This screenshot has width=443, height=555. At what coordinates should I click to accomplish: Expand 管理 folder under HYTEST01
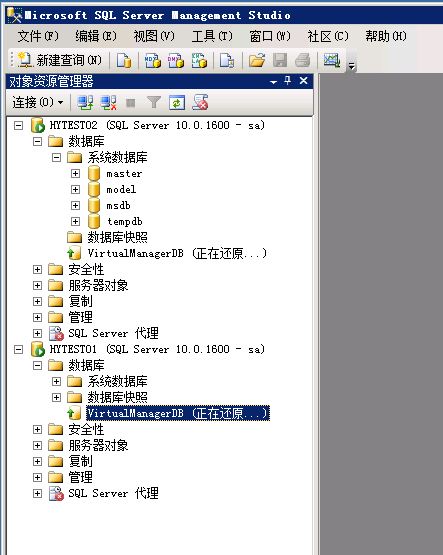click(x=37, y=477)
